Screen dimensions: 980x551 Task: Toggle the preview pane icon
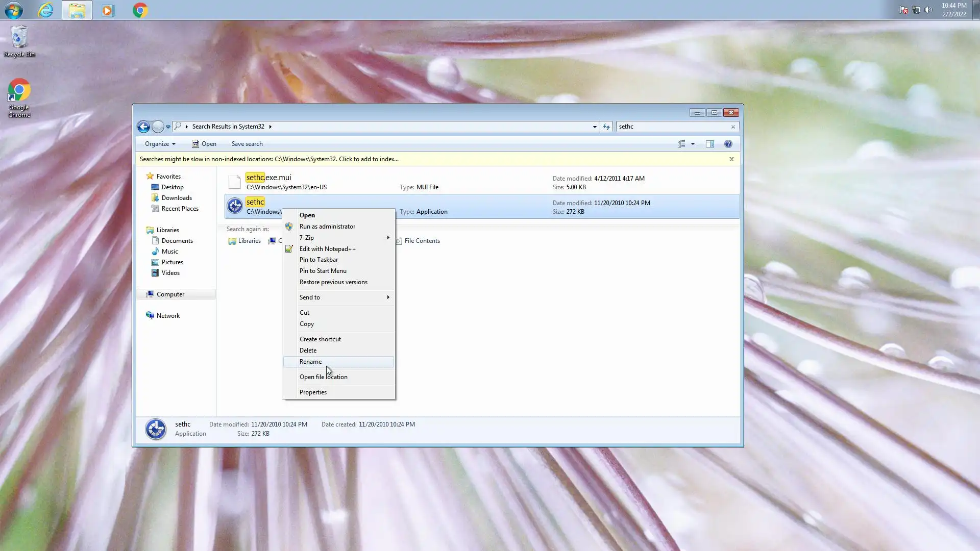point(709,144)
